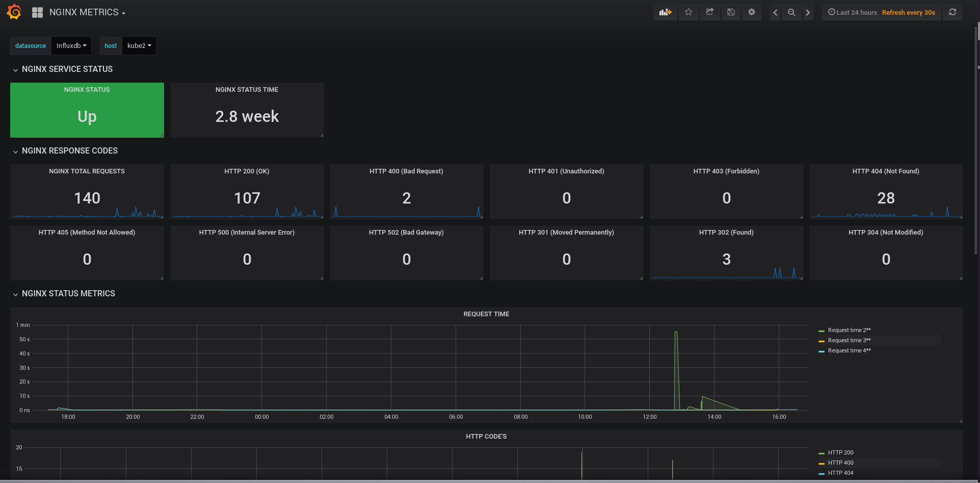This screenshot has height=483, width=980.
Task: Open the REQUEST TIME panel title menu
Action: click(487, 314)
